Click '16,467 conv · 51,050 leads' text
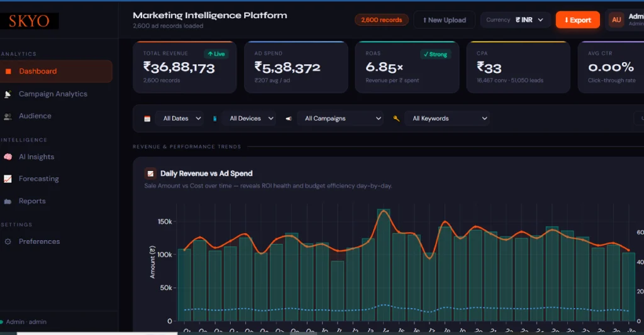Viewport: 644px width, 335px height. [x=510, y=80]
